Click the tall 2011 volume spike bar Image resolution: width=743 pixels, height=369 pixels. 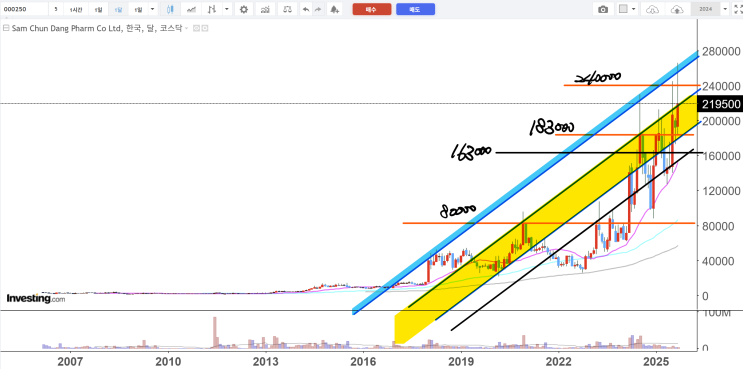pos(215,332)
